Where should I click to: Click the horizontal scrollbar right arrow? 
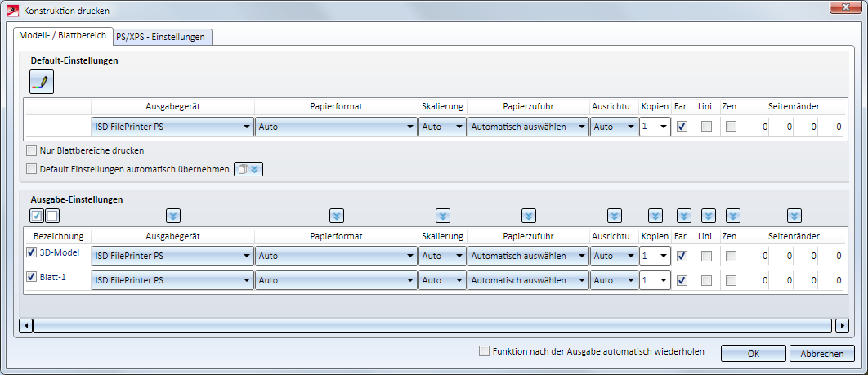click(x=843, y=326)
